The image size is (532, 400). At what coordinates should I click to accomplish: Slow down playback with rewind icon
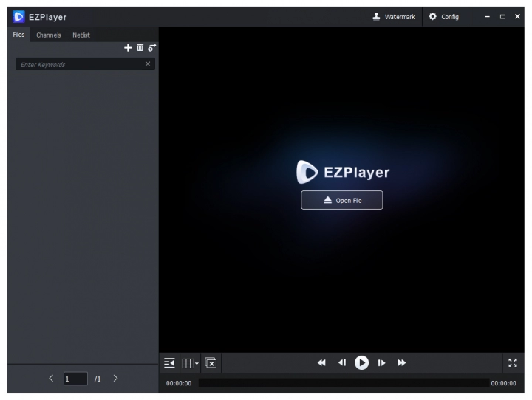click(x=321, y=362)
